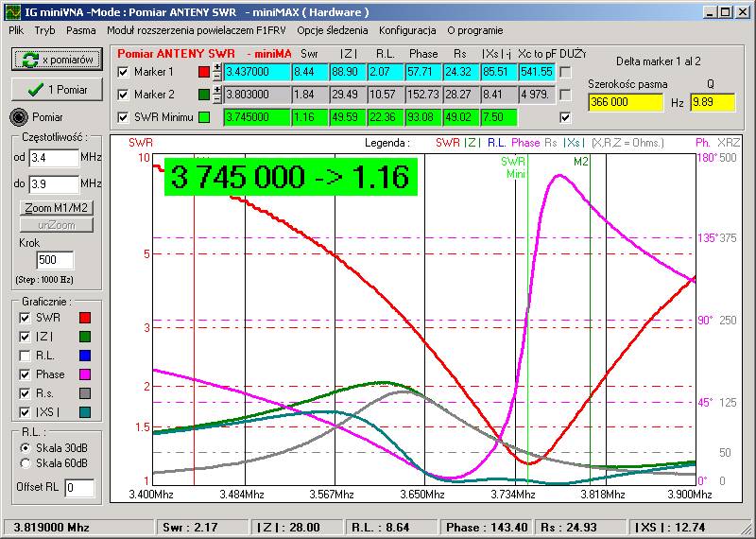Image resolution: width=756 pixels, height=539 pixels.
Task: Click the Zoom M1/M2 button
Action: [x=57, y=208]
